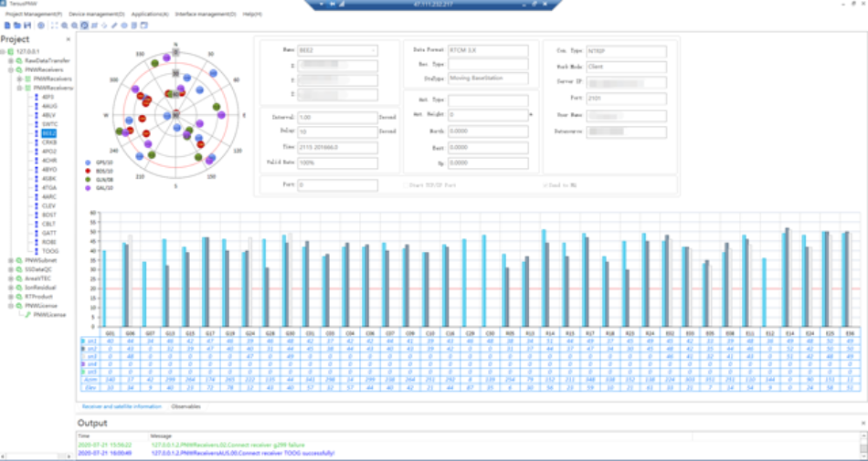Enable the Start TCP/IP Port checkbox
868x461 pixels.
click(x=406, y=185)
